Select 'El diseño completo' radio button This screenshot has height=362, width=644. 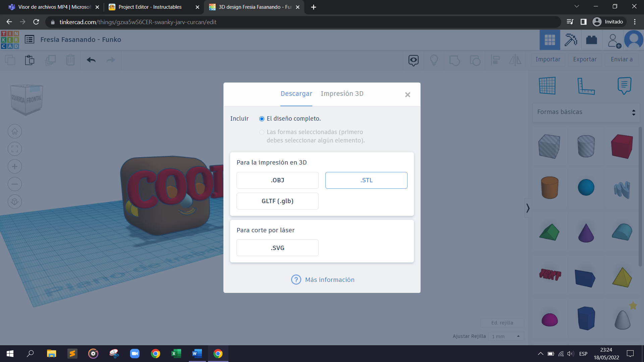tap(262, 119)
